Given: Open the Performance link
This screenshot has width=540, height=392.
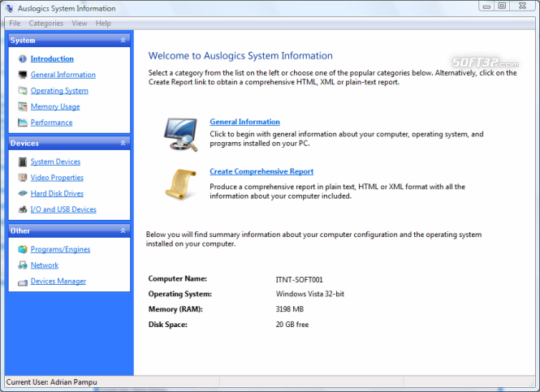Looking at the screenshot, I should tap(51, 123).
